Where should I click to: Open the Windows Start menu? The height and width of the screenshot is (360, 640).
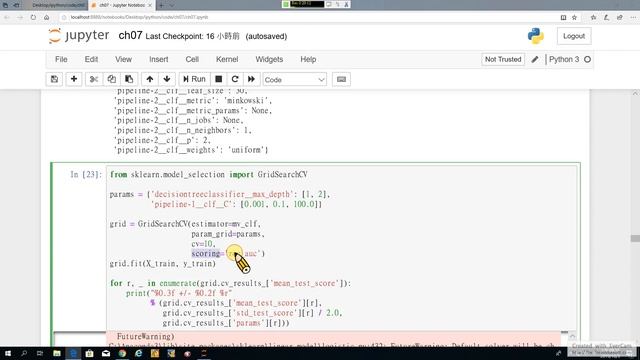tap(7, 353)
